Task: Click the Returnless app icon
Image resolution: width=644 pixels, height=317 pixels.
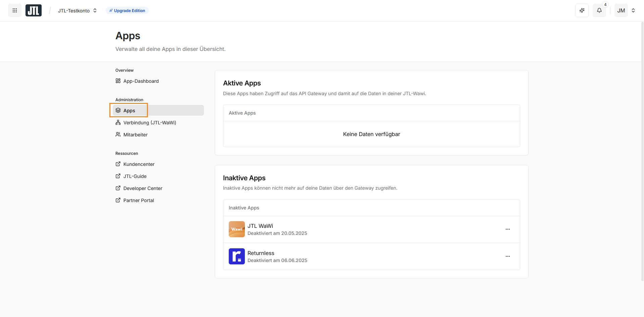Action: coord(237,256)
